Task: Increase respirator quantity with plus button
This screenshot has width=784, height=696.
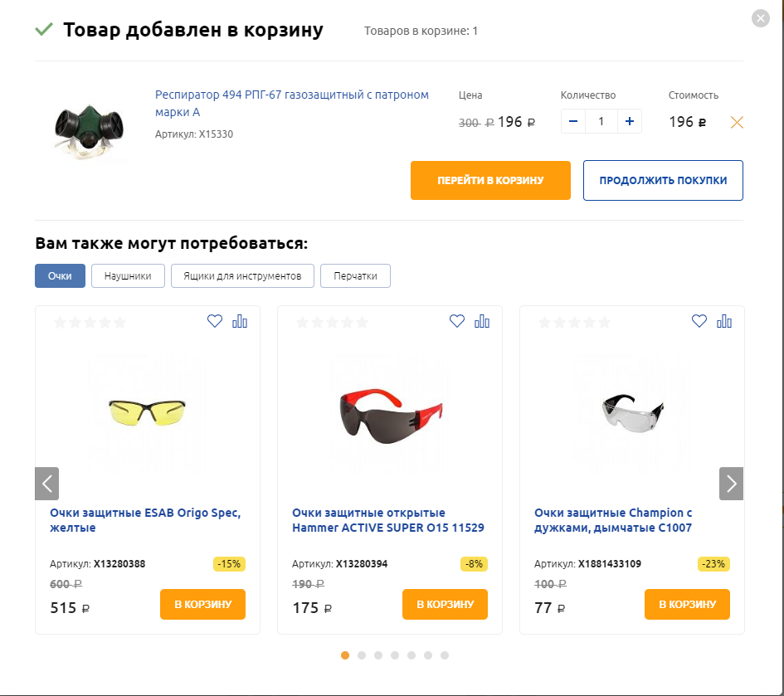Action: 630,121
